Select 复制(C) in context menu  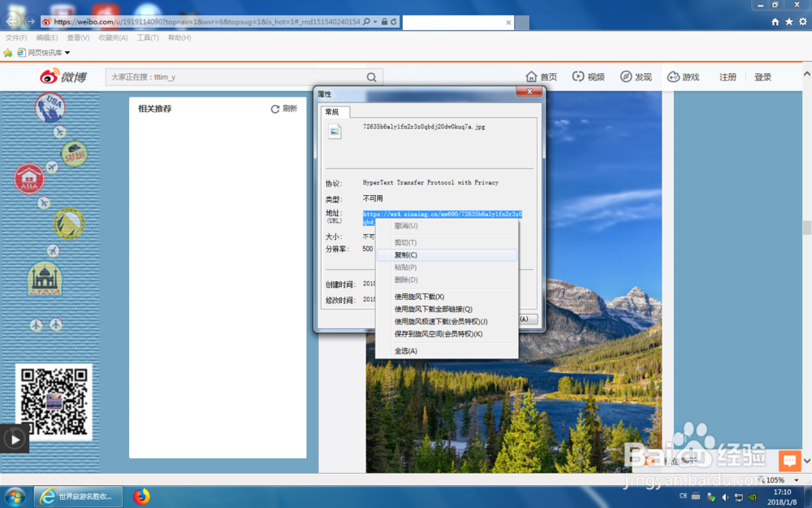click(447, 255)
